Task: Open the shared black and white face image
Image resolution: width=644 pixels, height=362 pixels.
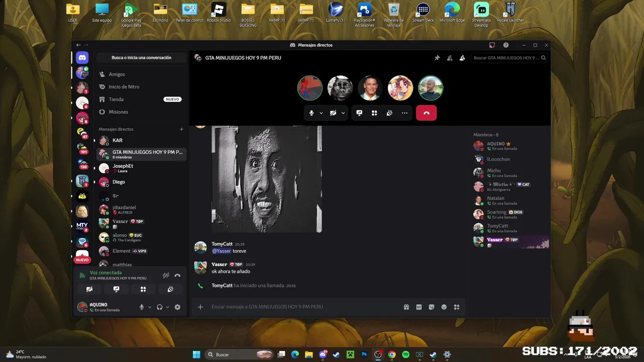Action: pyautogui.click(x=267, y=179)
